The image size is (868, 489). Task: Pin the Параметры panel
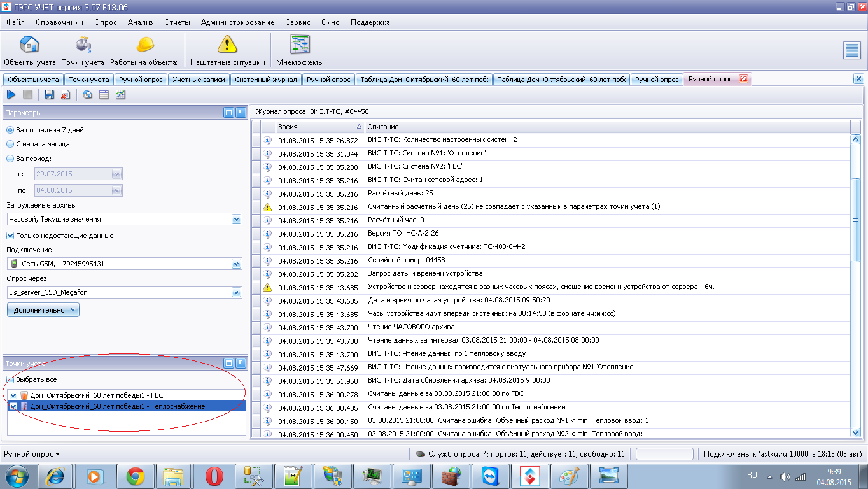click(241, 113)
